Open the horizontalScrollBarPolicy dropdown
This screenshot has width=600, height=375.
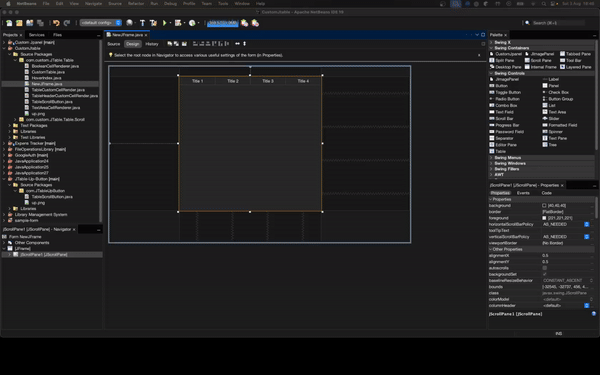coord(586,224)
